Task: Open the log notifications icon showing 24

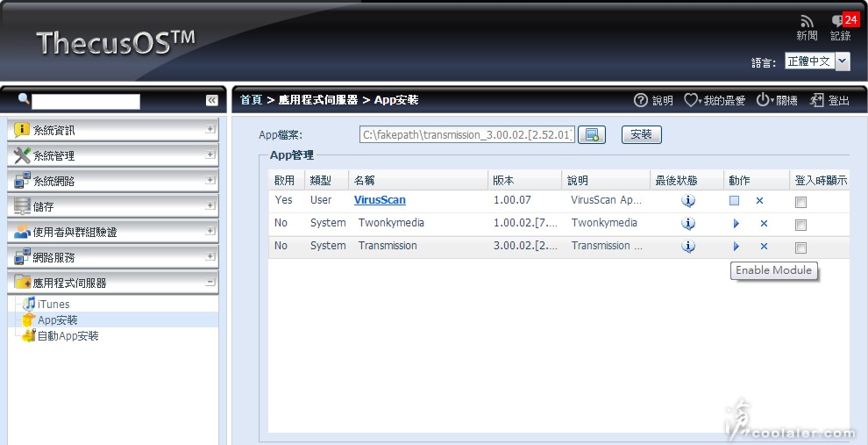Action: [843, 21]
